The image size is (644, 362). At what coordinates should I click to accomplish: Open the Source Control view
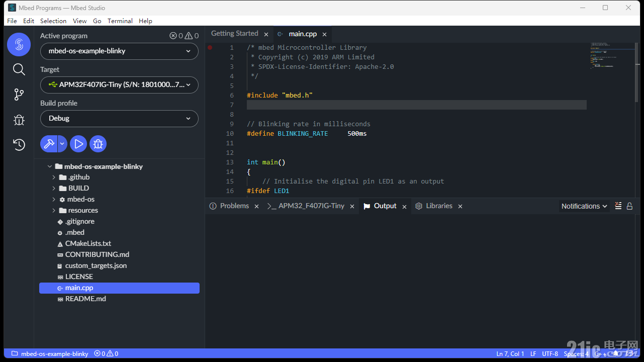tap(19, 94)
